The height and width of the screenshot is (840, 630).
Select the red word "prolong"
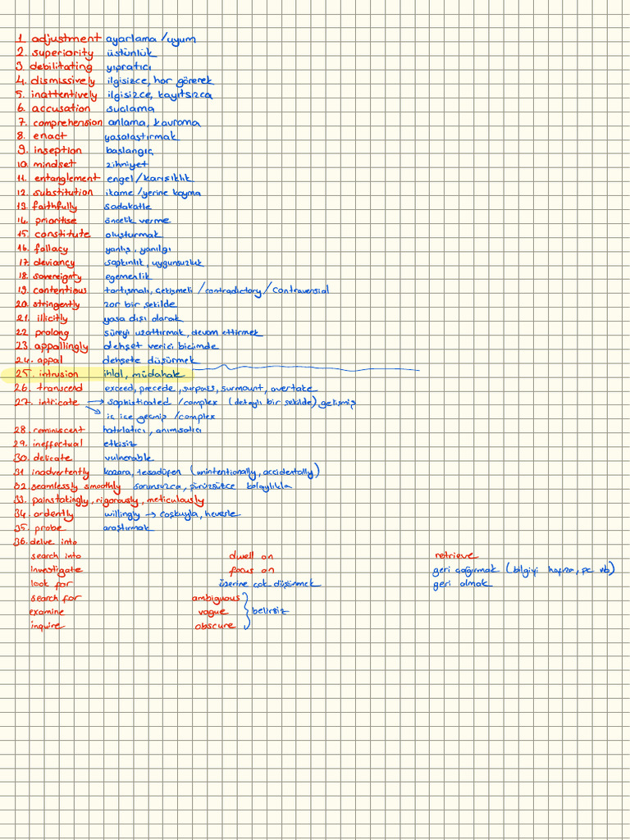click(52, 333)
